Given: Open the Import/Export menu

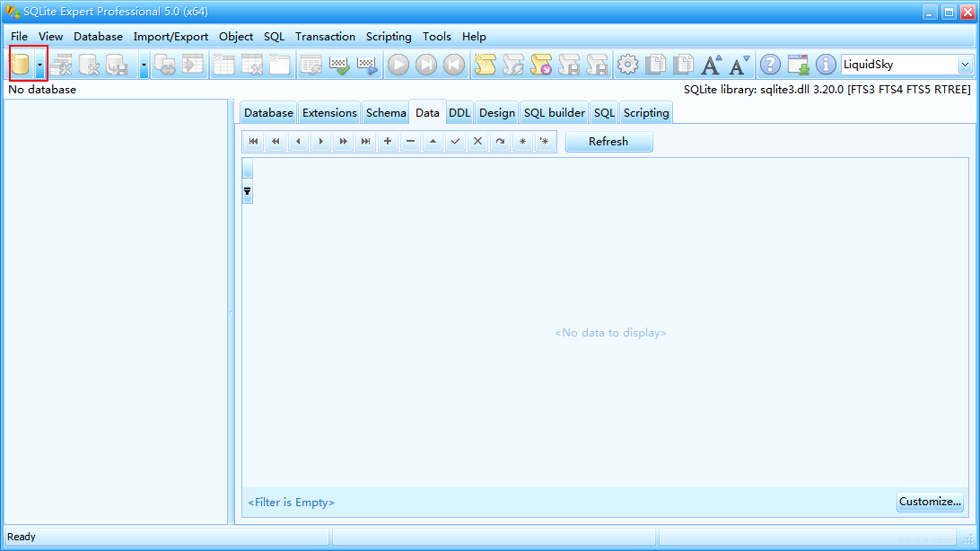Looking at the screenshot, I should (x=171, y=37).
